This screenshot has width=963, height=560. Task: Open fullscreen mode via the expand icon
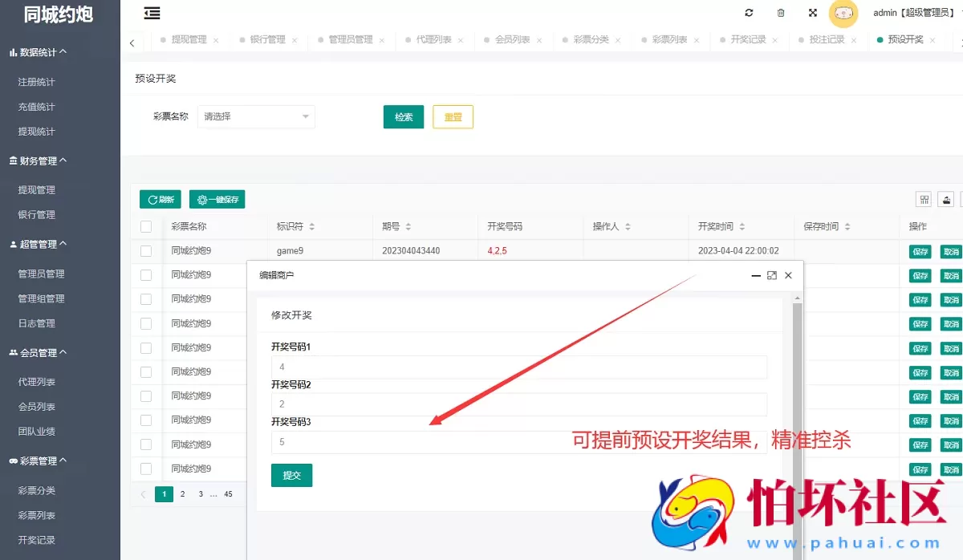click(x=812, y=13)
